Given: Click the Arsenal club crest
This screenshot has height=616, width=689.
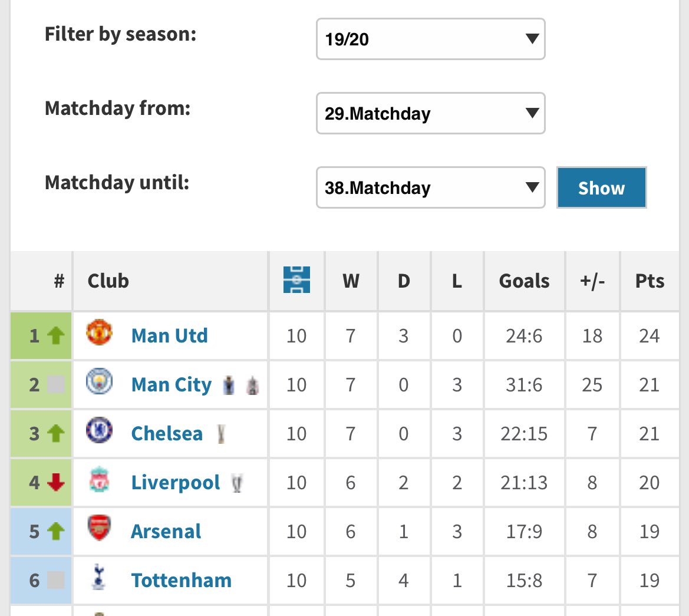Looking at the screenshot, I should pos(98,529).
